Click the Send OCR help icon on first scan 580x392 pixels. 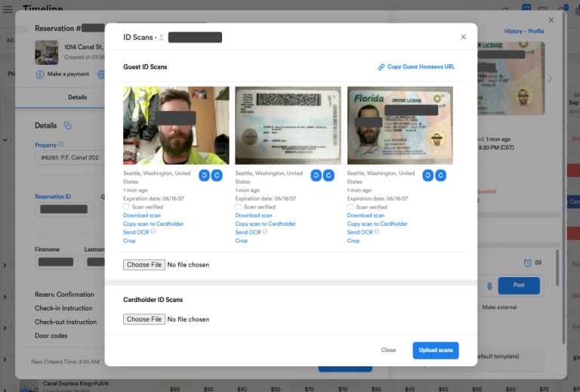tap(153, 232)
